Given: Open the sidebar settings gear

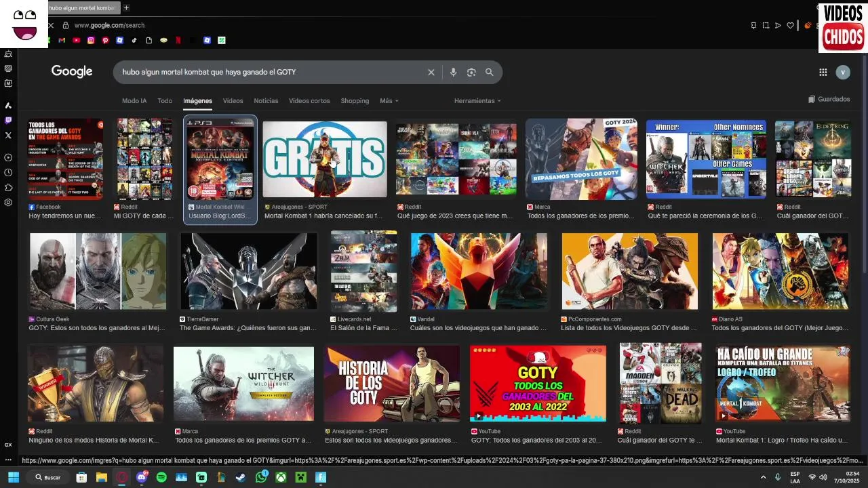Looking at the screenshot, I should [8, 202].
